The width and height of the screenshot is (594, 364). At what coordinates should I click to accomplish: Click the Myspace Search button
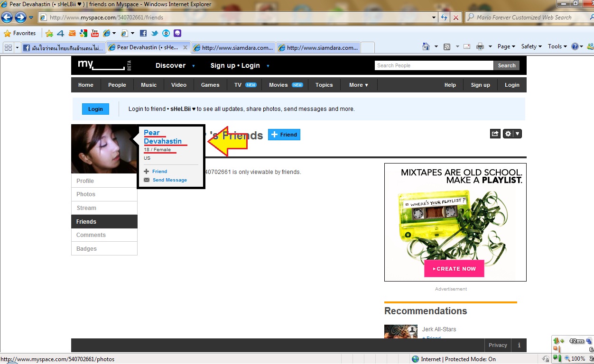click(507, 65)
